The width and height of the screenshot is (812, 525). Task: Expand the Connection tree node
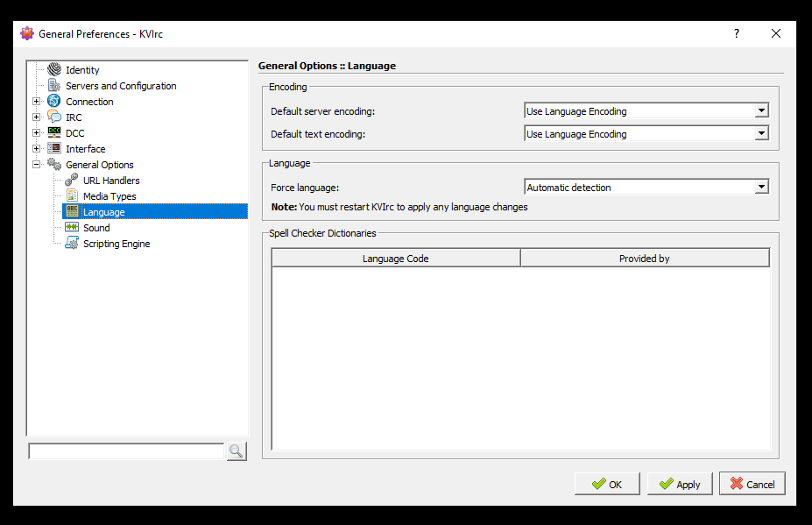pos(36,101)
